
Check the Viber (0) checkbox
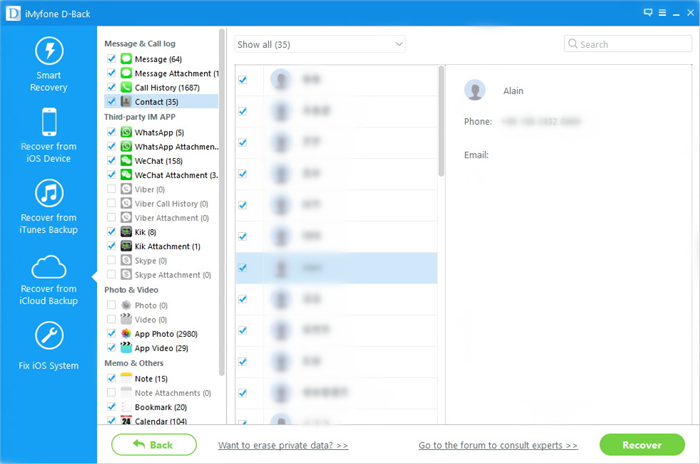tap(111, 189)
